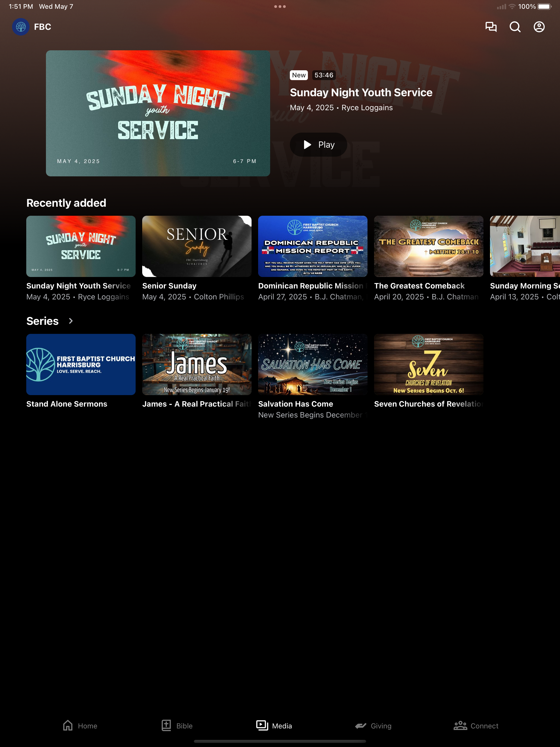
Task: Open the featured Sunday Night Youth Service artwork
Action: pos(158,113)
